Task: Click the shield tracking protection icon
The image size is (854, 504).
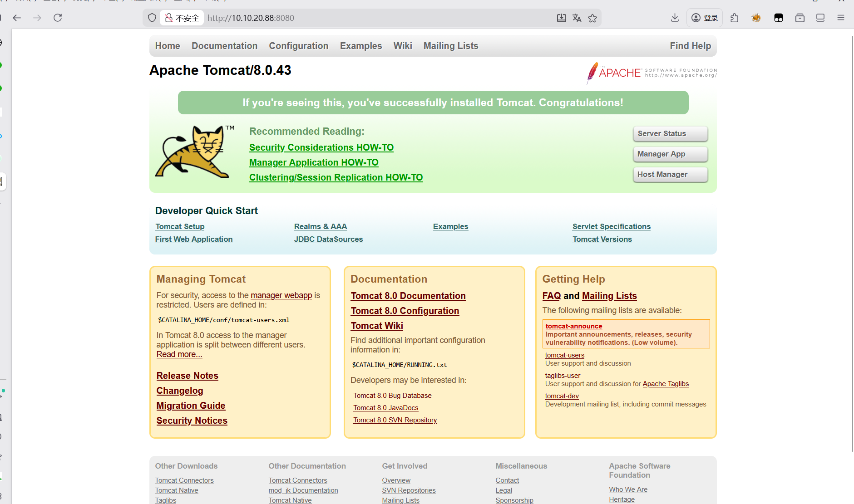Action: pos(152,18)
